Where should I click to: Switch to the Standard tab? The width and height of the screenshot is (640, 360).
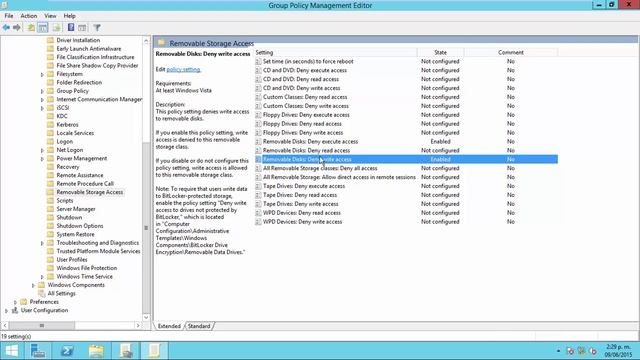[199, 326]
